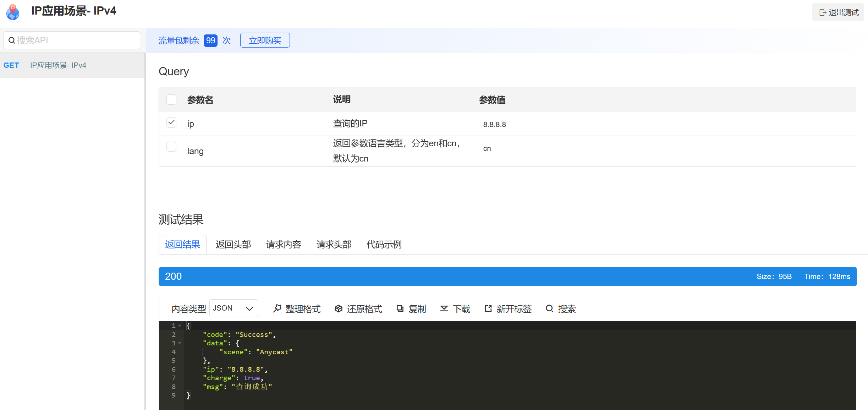Open result in new tab (新开标签) icon
The image size is (868, 410).
coord(488,308)
